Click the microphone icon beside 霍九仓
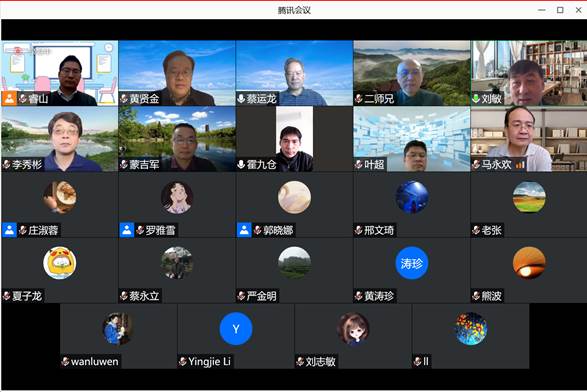The image size is (587, 392). point(241,164)
